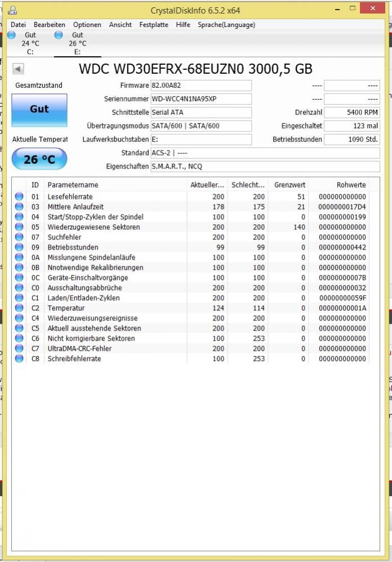392x562 pixels.
Task: Click the Drehzahl value 5400 RPM
Action: point(352,113)
